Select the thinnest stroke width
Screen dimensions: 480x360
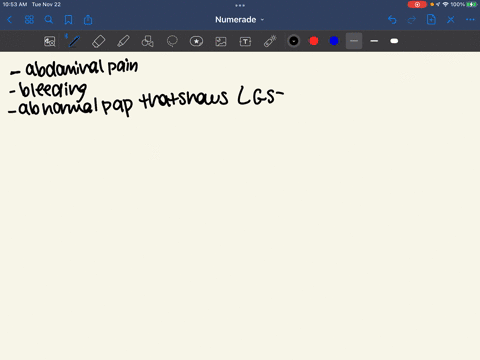pyautogui.click(x=354, y=41)
